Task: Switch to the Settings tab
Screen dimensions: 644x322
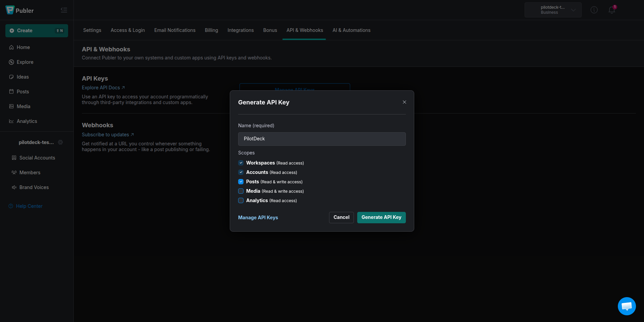Action: [x=92, y=30]
